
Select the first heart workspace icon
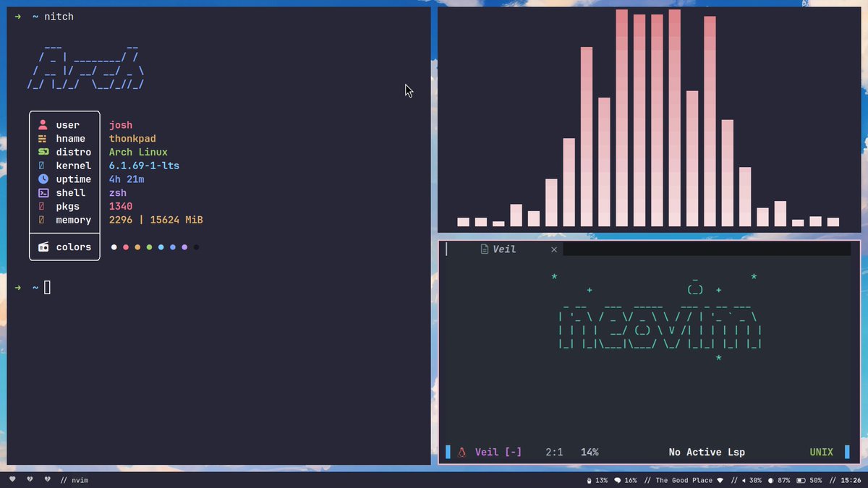(x=12, y=479)
